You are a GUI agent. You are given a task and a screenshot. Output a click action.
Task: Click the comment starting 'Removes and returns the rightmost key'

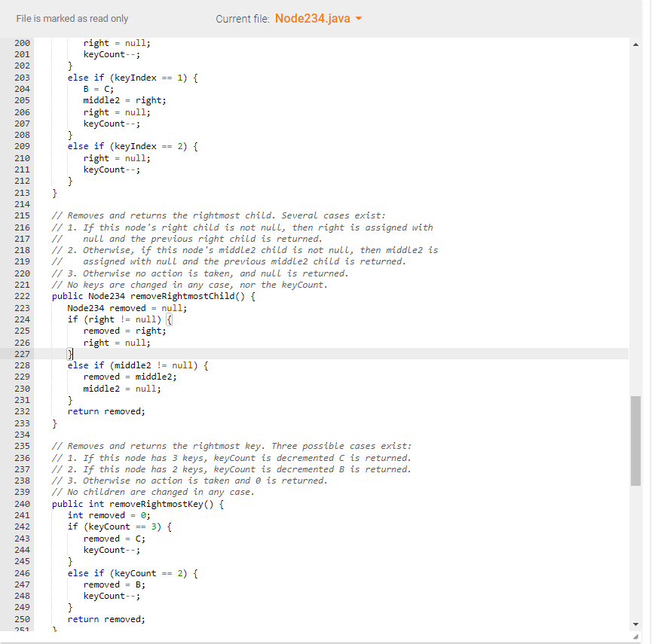point(188,446)
